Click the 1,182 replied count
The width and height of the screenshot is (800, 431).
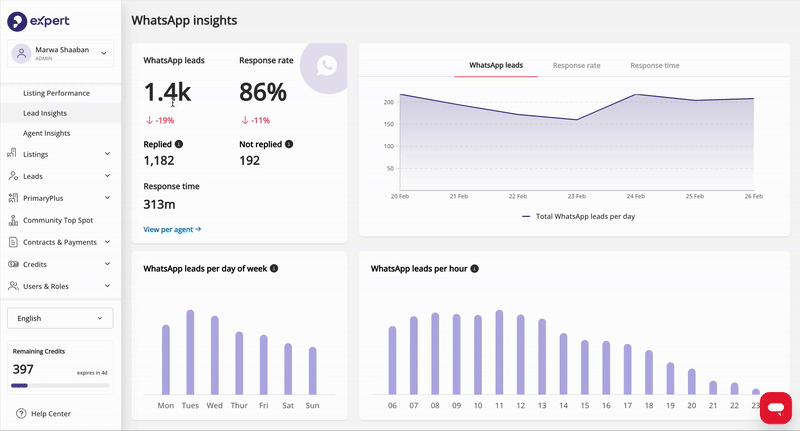click(159, 161)
